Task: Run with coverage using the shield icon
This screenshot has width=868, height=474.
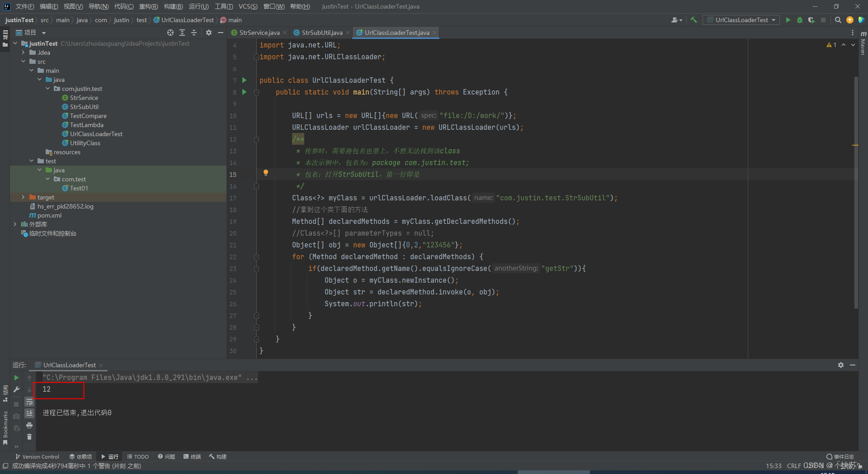Action: coord(811,20)
